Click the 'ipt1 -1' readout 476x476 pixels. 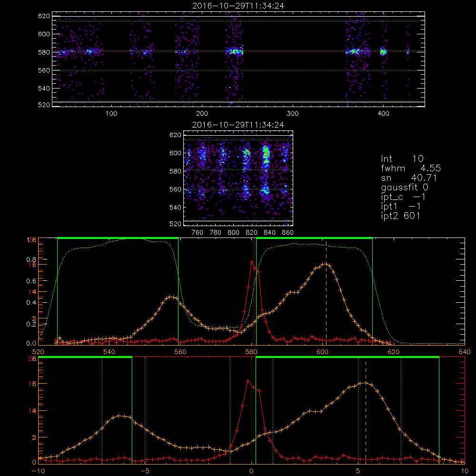click(x=401, y=207)
